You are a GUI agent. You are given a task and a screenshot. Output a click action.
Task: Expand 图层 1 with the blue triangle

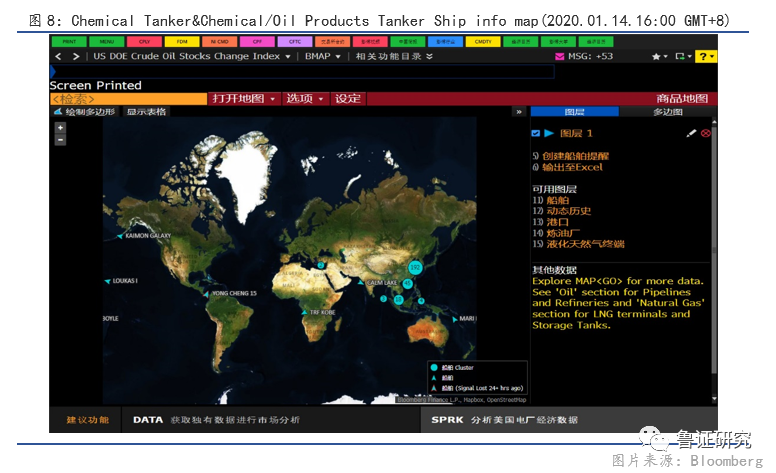point(549,133)
